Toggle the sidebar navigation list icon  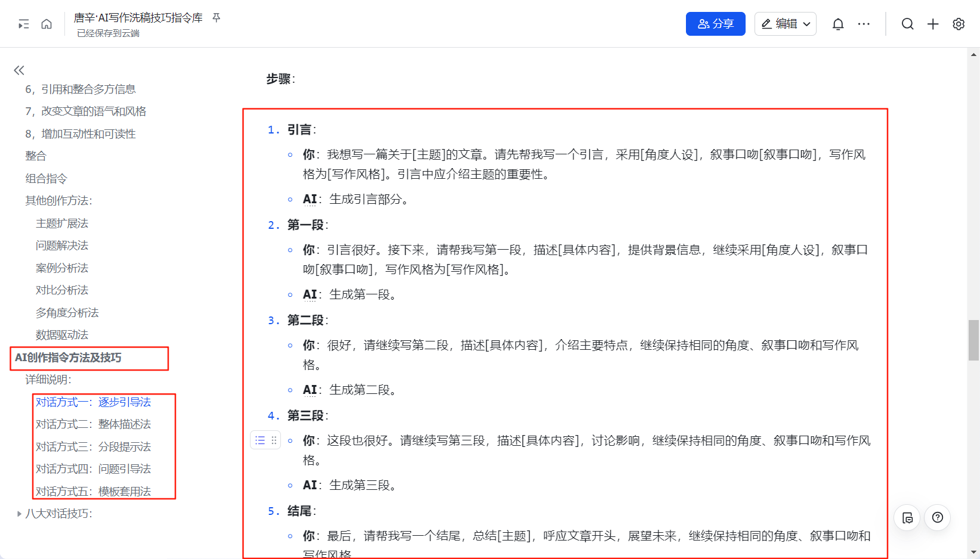24,24
